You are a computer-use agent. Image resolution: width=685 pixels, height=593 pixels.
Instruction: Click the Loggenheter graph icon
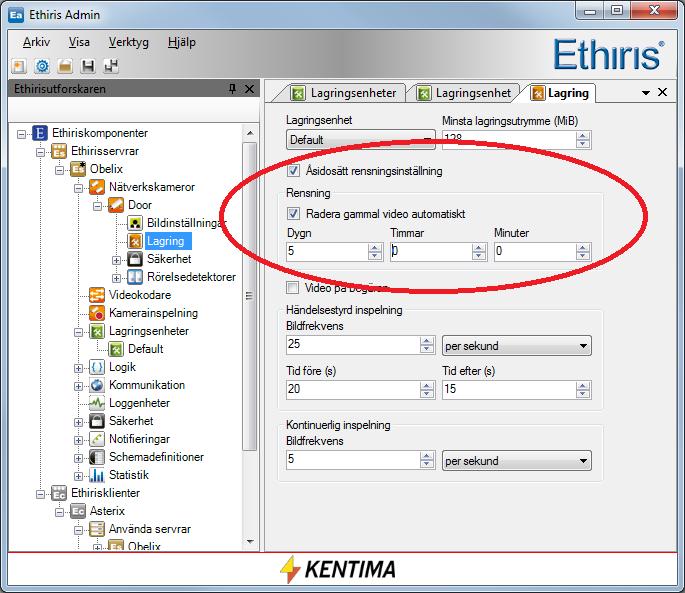pyautogui.click(x=97, y=403)
